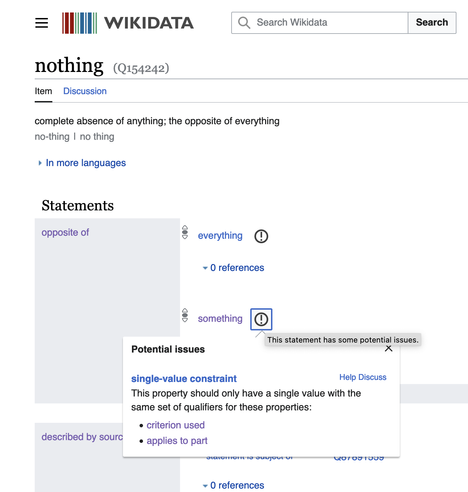This screenshot has height=492, width=468.
Task: Expand 0 references at bottom
Action: [233, 485]
